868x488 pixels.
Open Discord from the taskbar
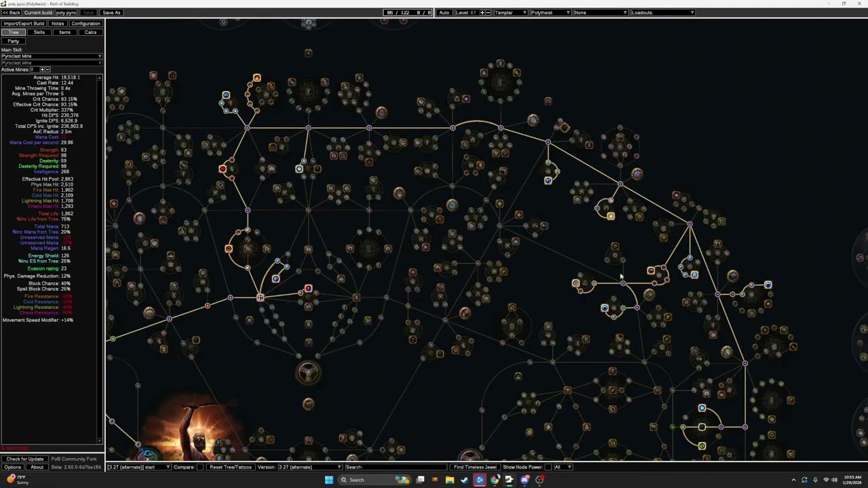coord(525,480)
